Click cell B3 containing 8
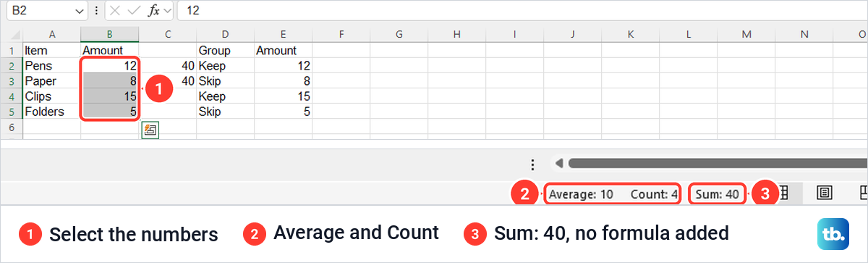This screenshot has height=263, width=868. pyautogui.click(x=109, y=81)
